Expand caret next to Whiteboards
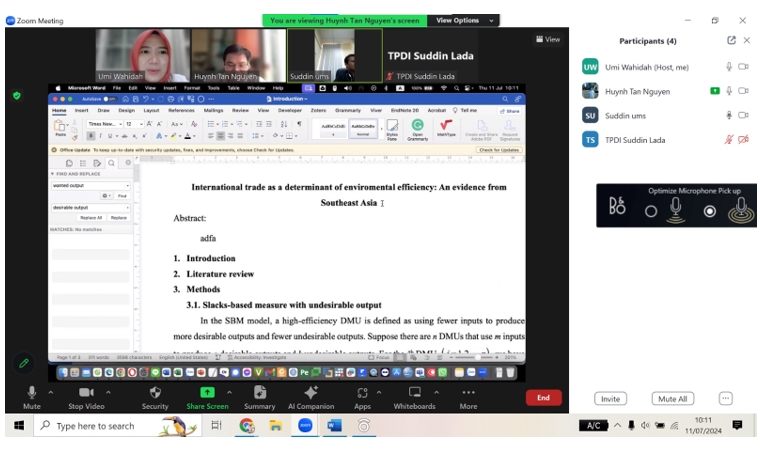Screen dimensions: 760x469 click(436, 392)
